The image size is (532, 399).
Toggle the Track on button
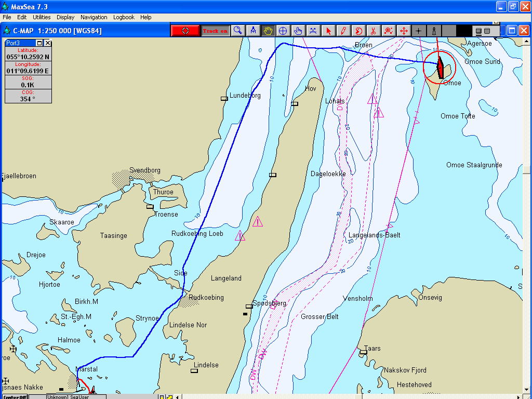pyautogui.click(x=215, y=31)
